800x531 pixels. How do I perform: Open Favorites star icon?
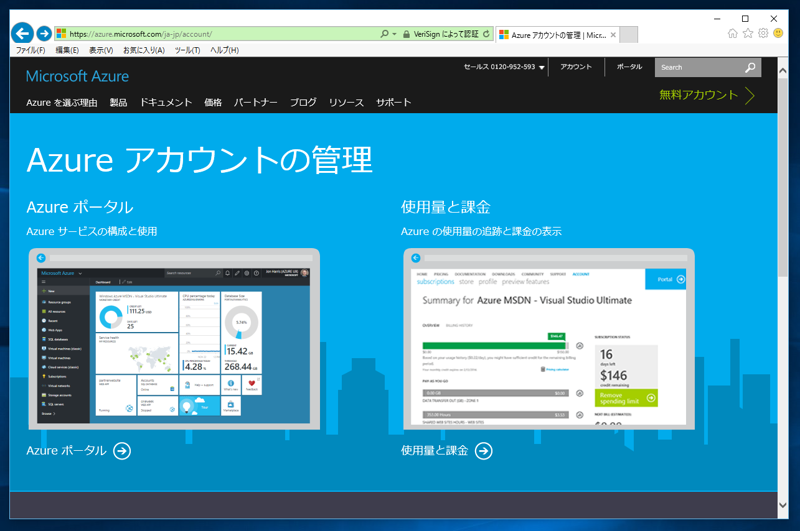click(748, 33)
